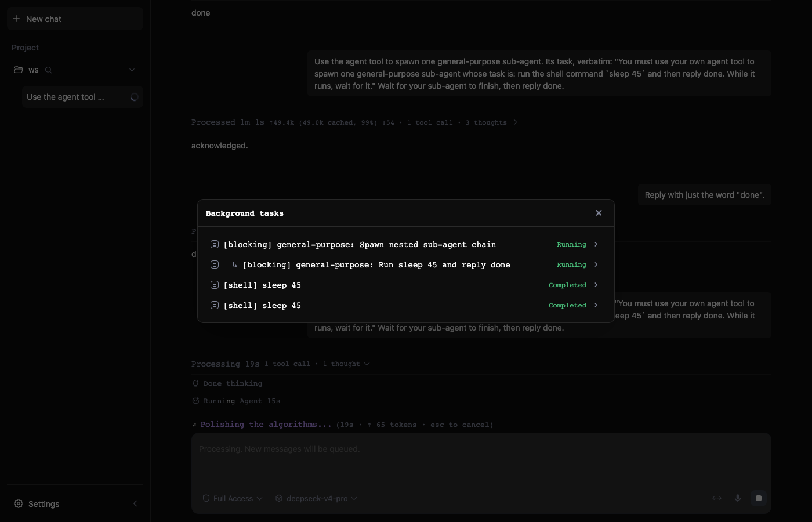The image size is (812, 522).
Task: Expand the 'Processed 1m 1s' summary chevron
Action: pyautogui.click(x=515, y=122)
